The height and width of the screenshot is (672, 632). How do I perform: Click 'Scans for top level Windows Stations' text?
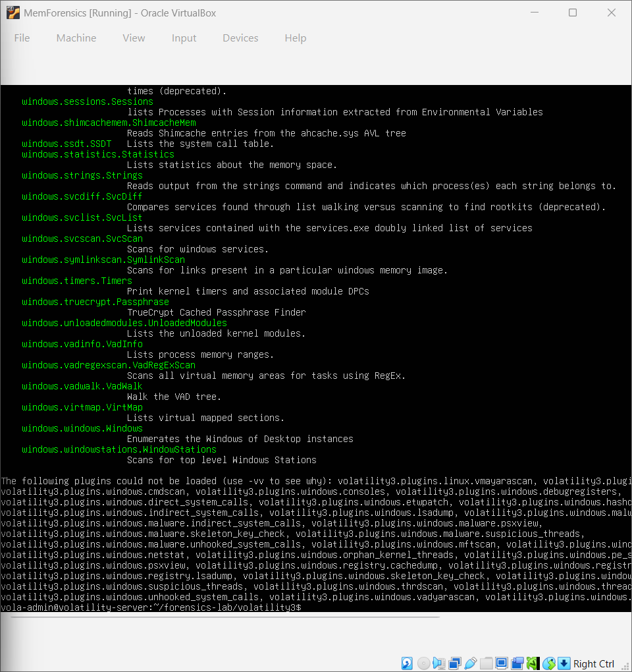222,460
